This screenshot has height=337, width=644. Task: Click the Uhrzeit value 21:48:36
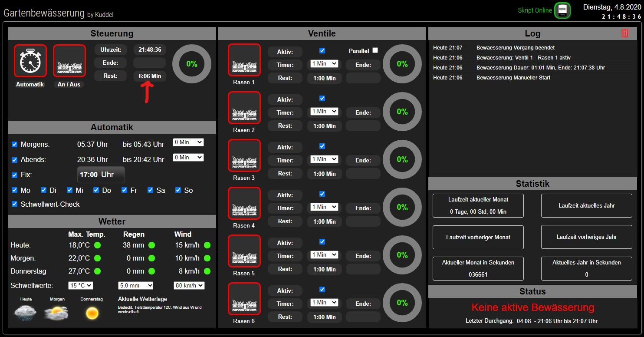coord(150,50)
